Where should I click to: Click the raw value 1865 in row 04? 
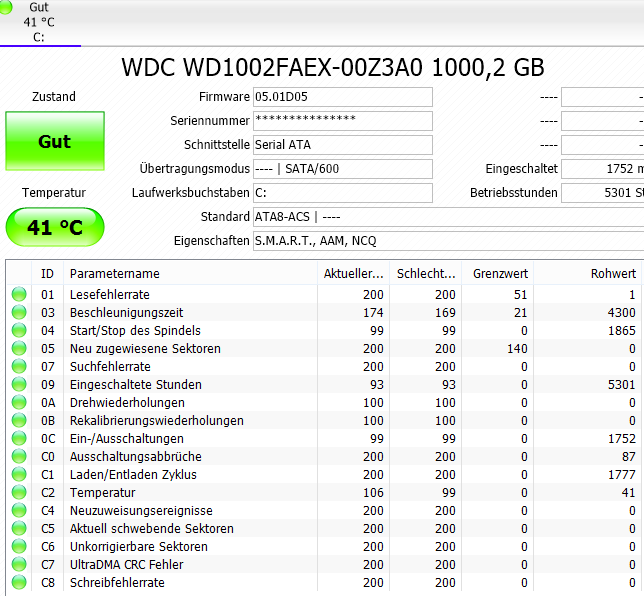coord(621,331)
